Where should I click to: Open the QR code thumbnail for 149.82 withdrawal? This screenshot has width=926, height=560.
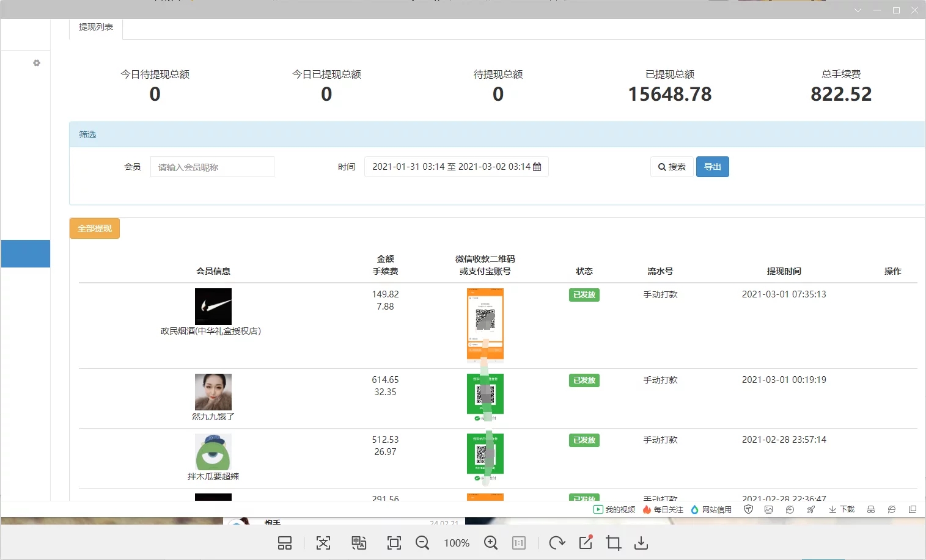tap(485, 324)
